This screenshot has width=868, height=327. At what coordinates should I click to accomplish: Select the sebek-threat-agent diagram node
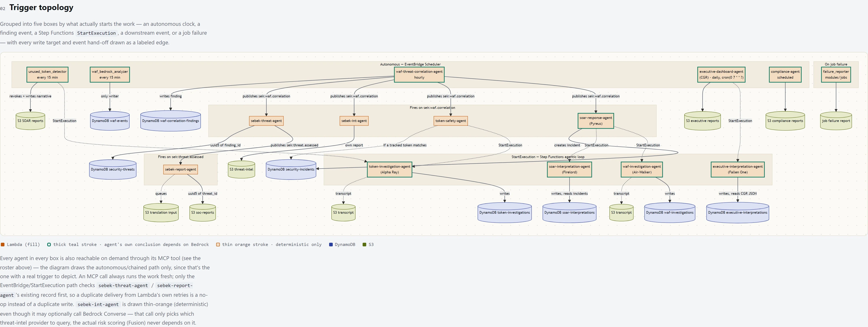pos(266,121)
